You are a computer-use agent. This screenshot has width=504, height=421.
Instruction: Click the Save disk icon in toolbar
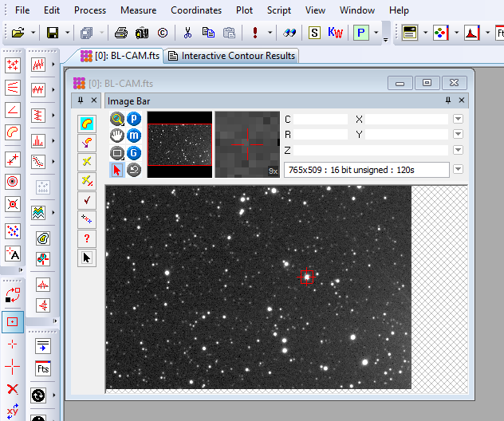[x=53, y=33]
